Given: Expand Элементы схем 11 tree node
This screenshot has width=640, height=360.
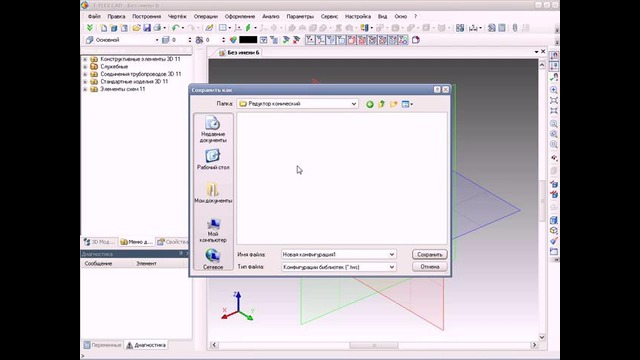Looking at the screenshot, I should 85,89.
